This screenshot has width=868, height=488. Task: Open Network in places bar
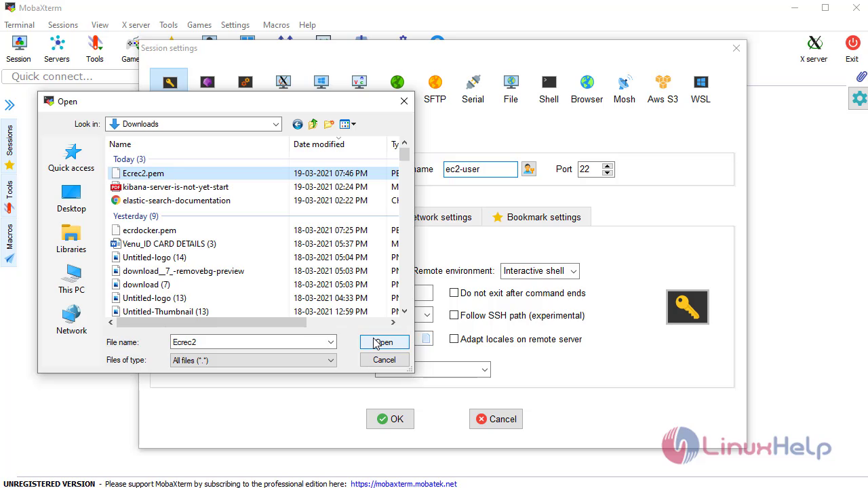(x=71, y=320)
